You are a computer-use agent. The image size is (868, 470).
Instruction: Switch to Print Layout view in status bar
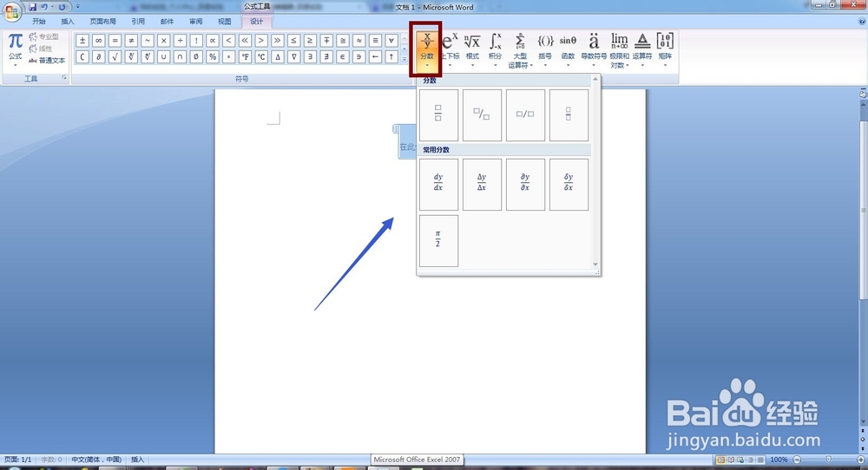[720, 460]
